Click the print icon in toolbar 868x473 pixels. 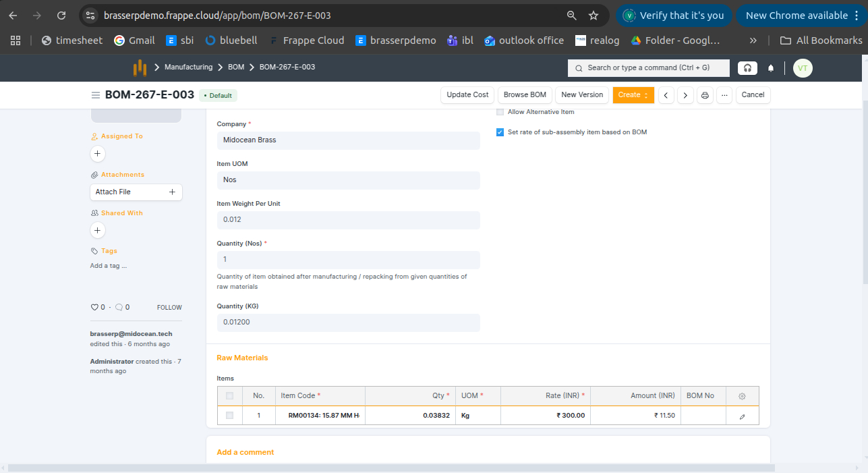(705, 95)
